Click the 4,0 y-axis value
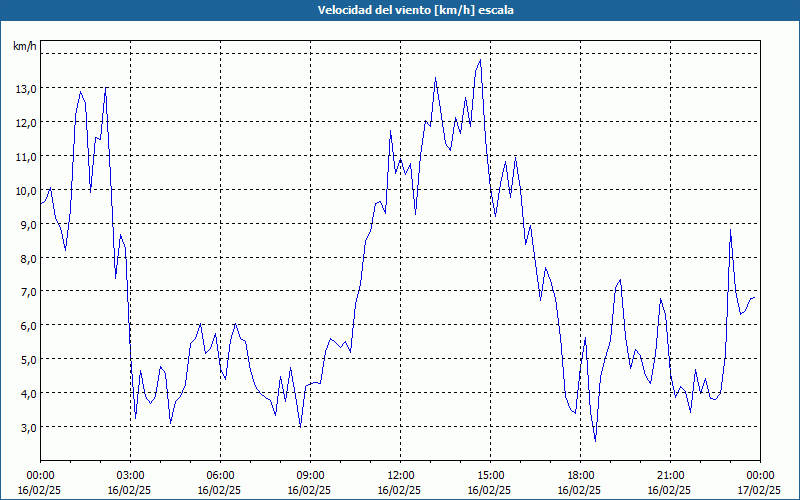 28,393
